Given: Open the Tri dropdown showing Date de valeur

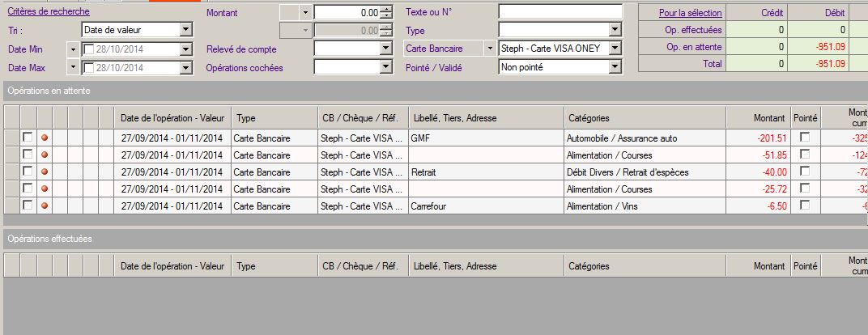Looking at the screenshot, I should click(x=186, y=30).
